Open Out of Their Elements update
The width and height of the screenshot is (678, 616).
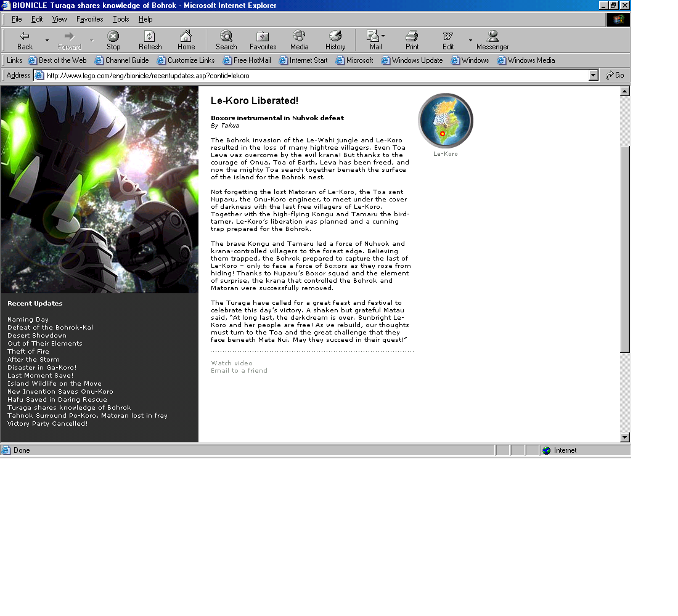point(44,343)
